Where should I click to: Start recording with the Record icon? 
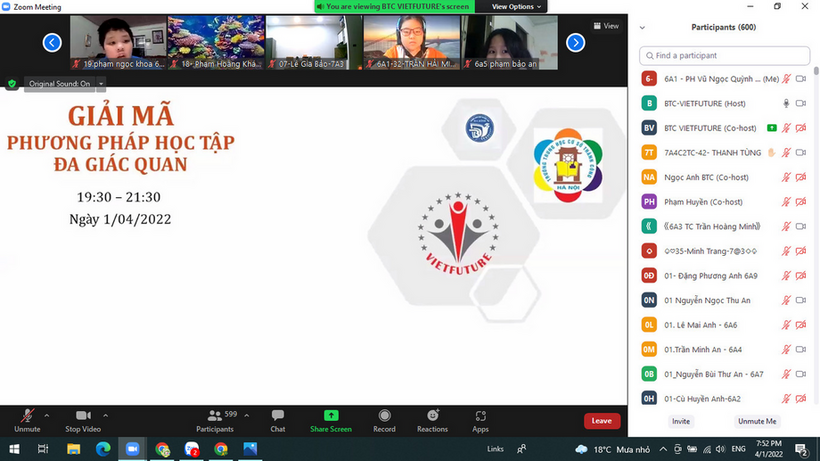[x=384, y=415]
